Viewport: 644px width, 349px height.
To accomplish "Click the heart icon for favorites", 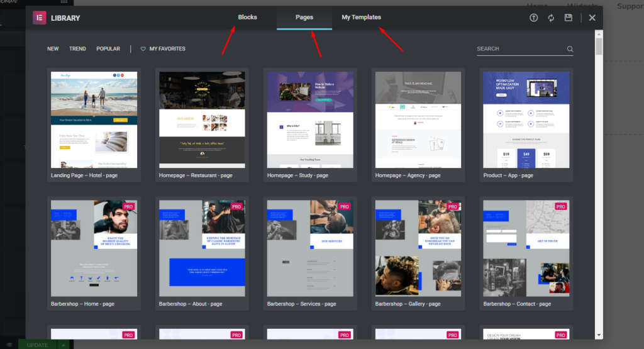I will pos(143,49).
